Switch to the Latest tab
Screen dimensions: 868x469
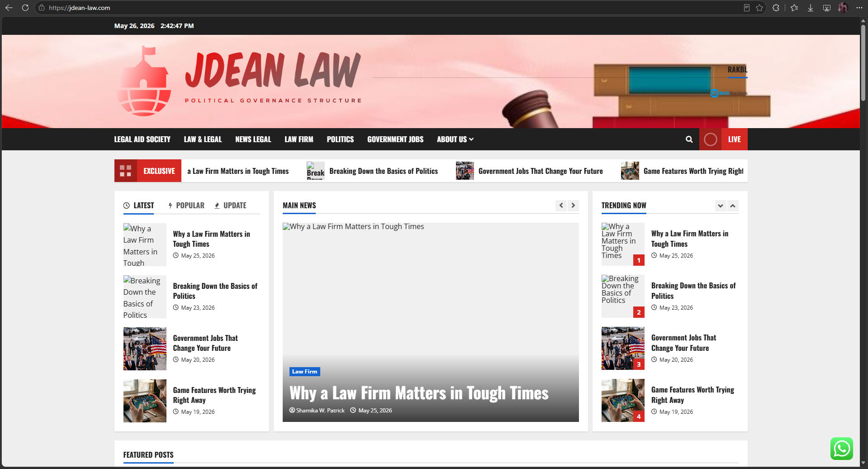(138, 206)
